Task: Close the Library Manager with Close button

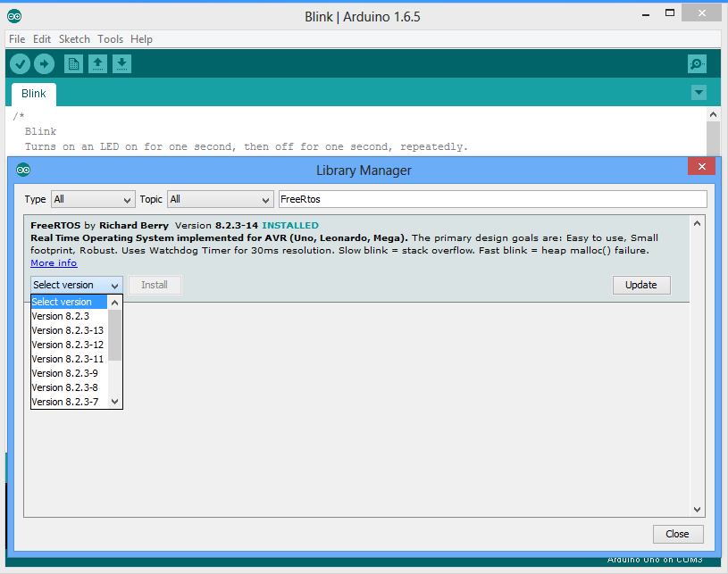Action: (678, 534)
